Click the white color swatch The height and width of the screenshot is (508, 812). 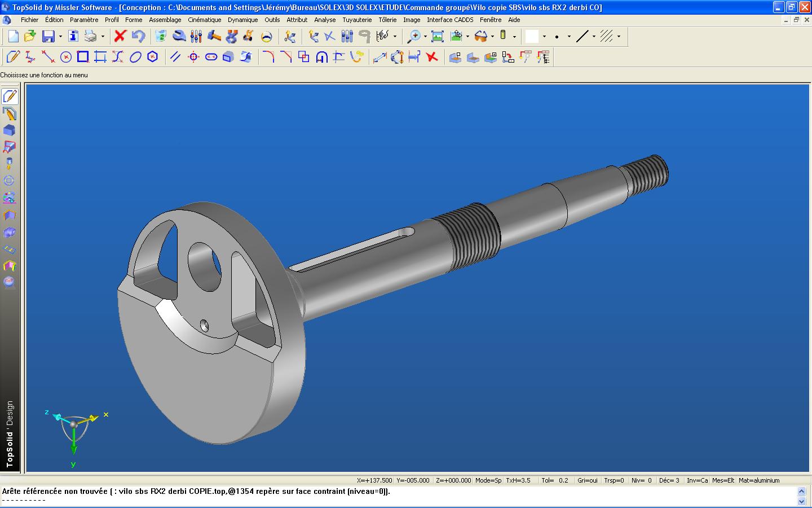532,37
